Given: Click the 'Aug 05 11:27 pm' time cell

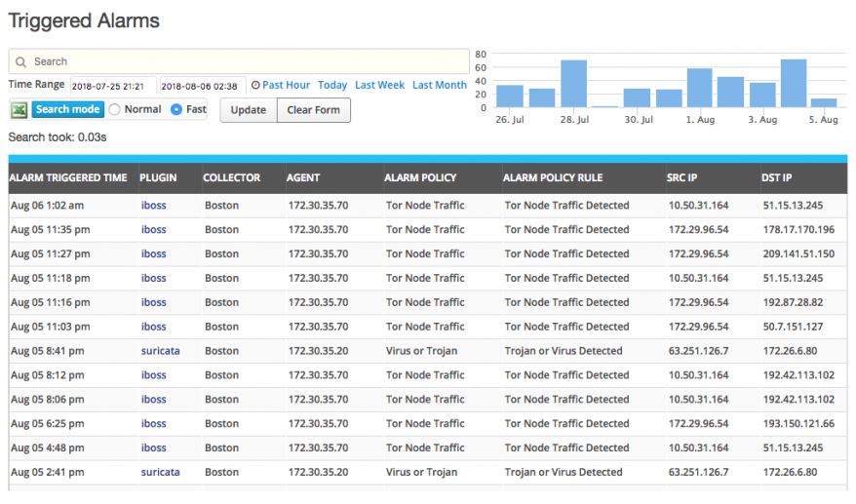Looking at the screenshot, I should [x=51, y=253].
